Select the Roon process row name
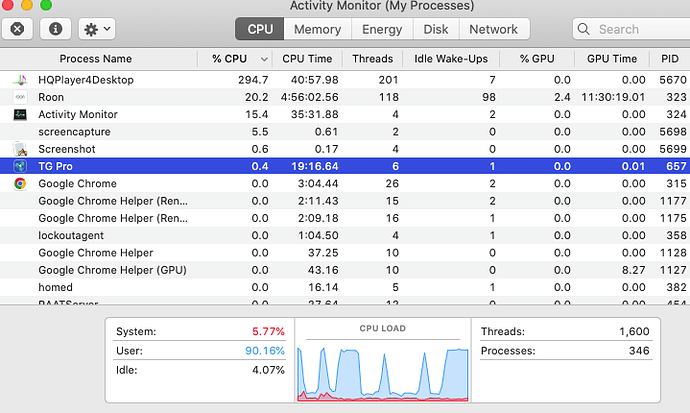This screenshot has width=690, height=413. 51,97
